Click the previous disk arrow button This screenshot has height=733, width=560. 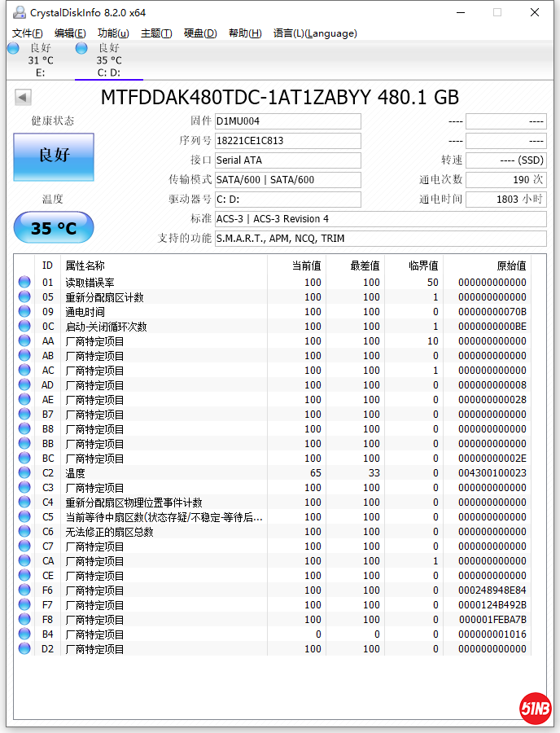click(x=23, y=98)
